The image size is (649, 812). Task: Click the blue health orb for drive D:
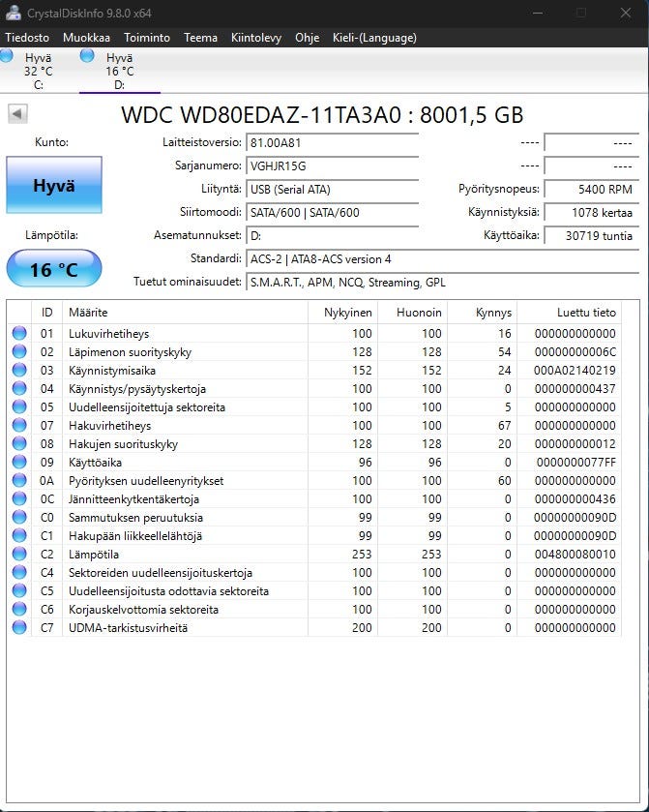(x=87, y=56)
